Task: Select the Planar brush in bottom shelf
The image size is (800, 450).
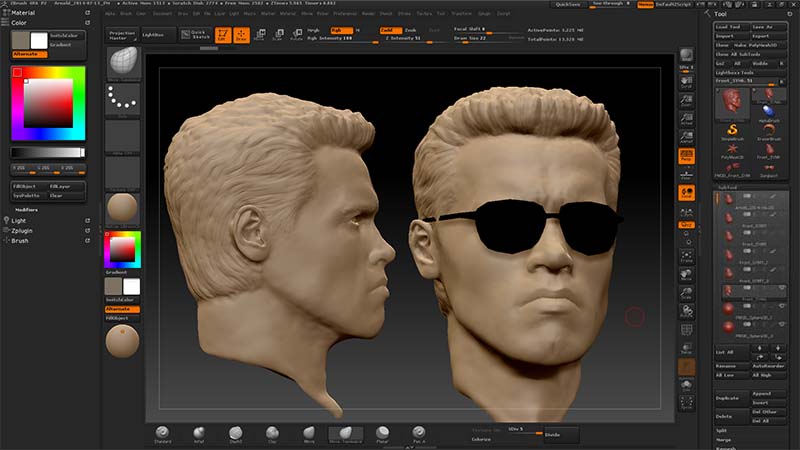Action: click(382, 435)
